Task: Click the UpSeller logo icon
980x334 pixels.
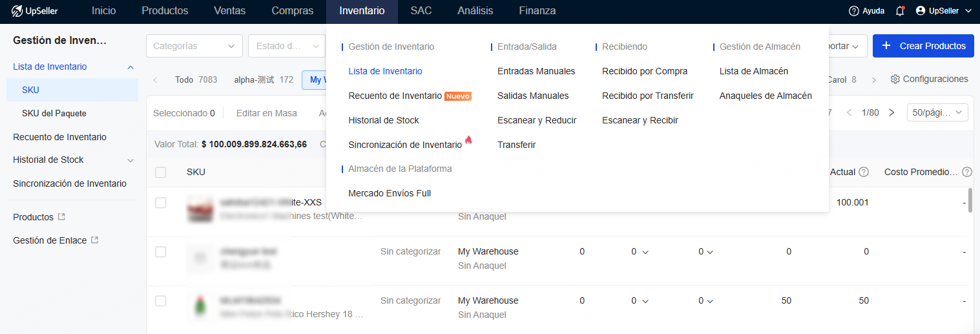Action: [x=17, y=11]
